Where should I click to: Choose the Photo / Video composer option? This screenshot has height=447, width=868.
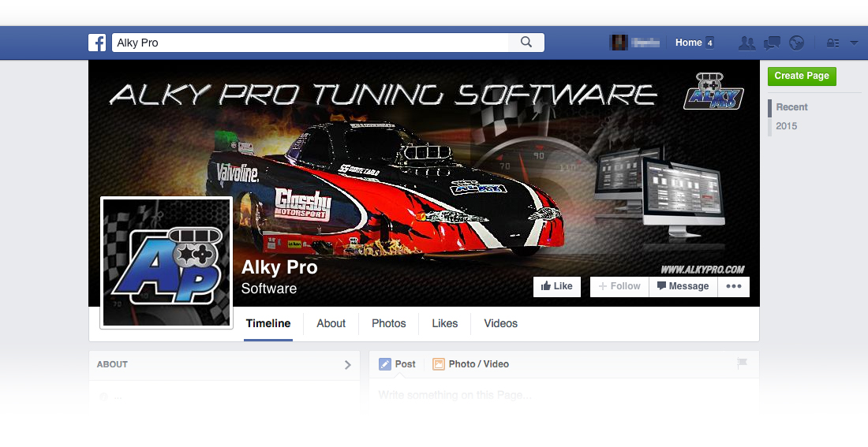click(x=470, y=364)
